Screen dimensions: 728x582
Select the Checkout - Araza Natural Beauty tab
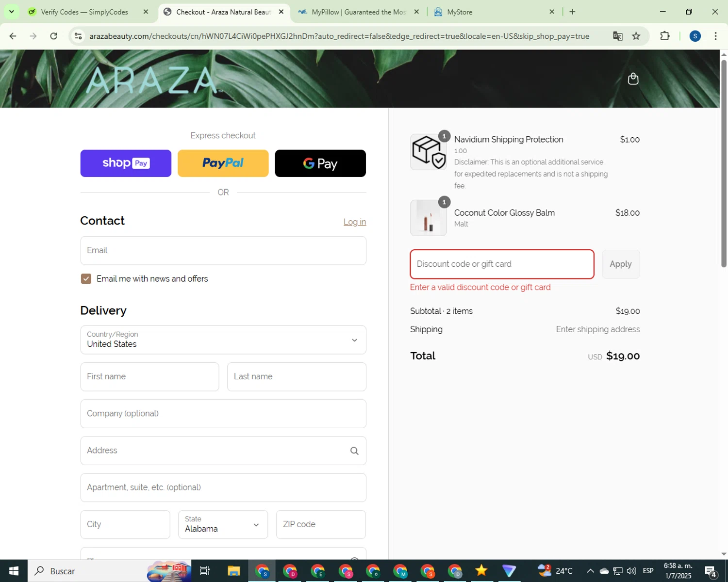(223, 12)
